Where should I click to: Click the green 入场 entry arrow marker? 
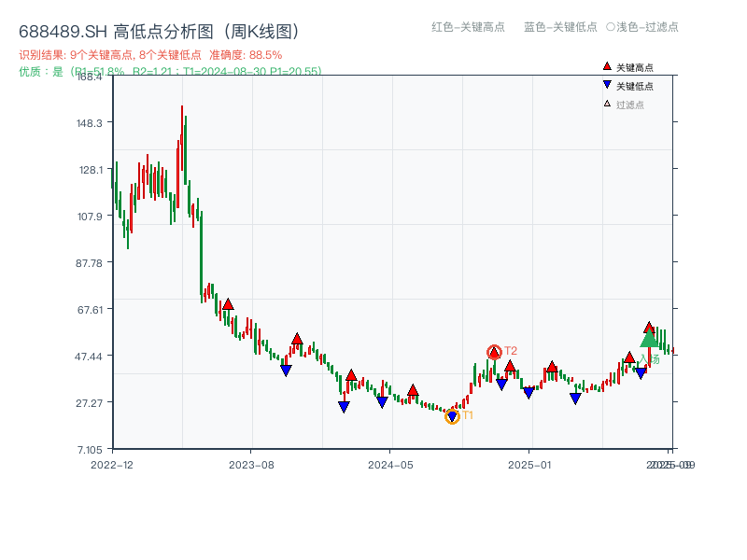[x=648, y=342]
